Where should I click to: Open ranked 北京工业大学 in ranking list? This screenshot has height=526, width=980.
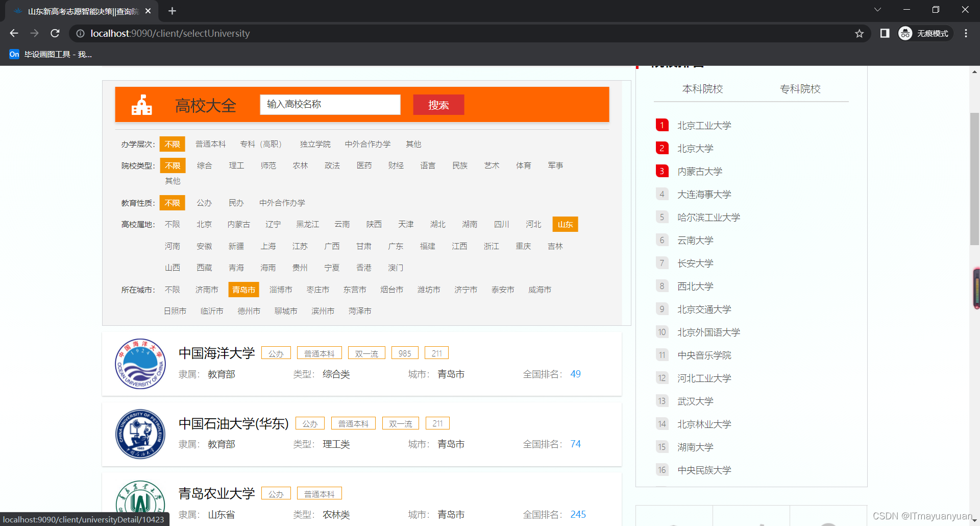704,126
